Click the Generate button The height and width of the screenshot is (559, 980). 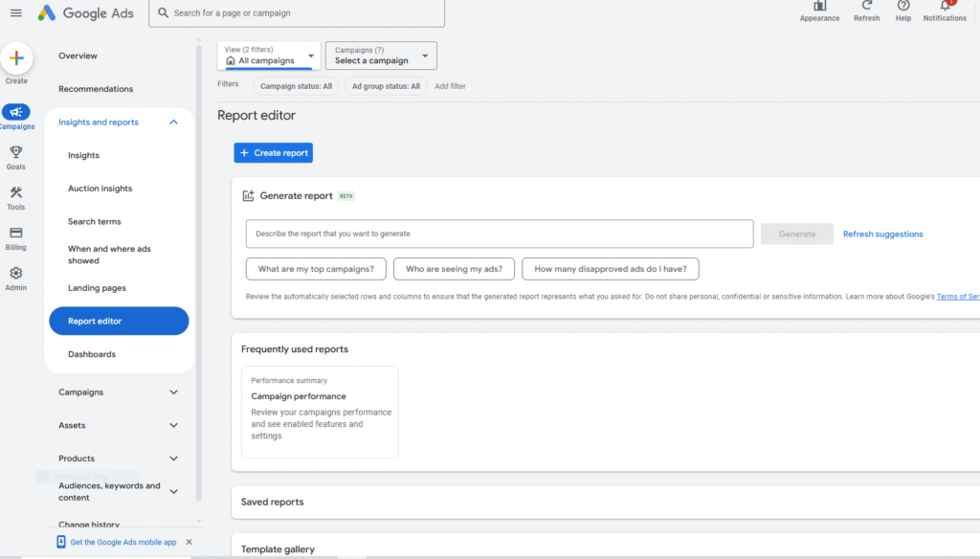[x=797, y=234]
